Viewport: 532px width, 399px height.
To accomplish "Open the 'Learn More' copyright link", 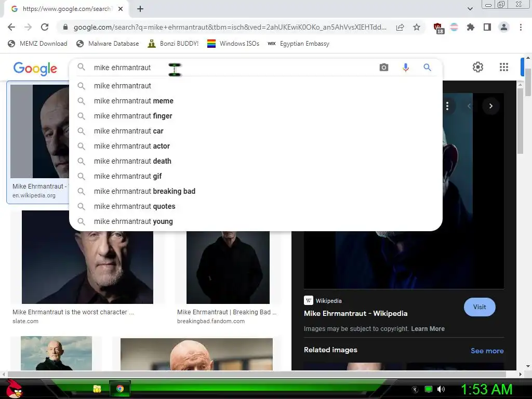I will click(428, 329).
